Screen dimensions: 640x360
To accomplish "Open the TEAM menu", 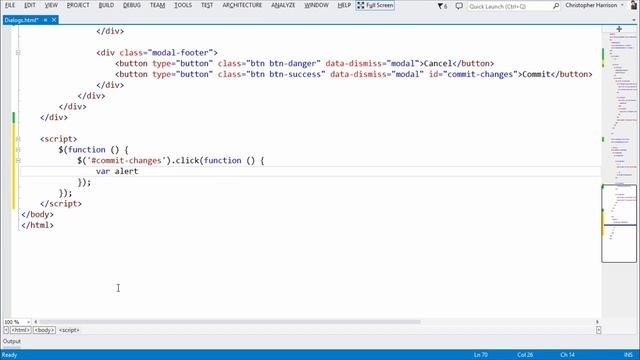I will 158,5.
